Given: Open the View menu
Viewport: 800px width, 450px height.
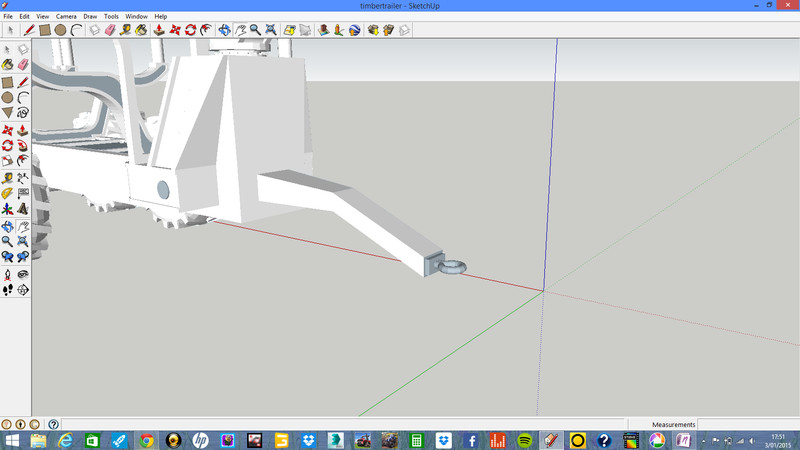Looking at the screenshot, I should tap(43, 16).
